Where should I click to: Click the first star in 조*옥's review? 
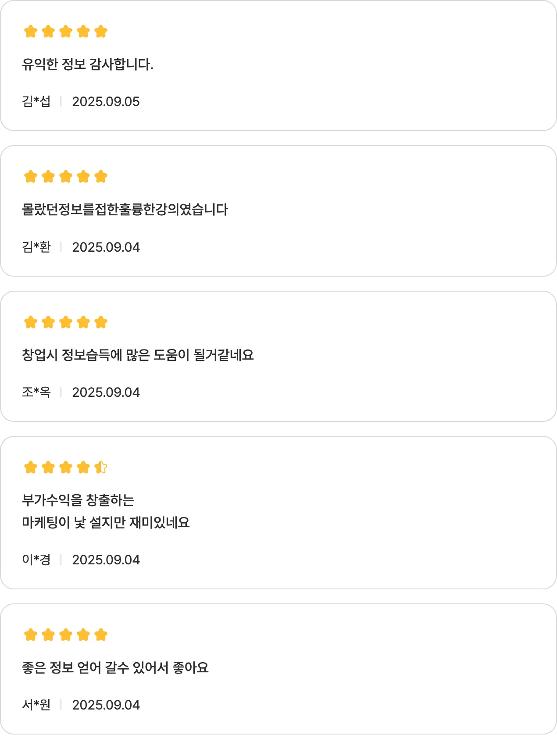31,322
